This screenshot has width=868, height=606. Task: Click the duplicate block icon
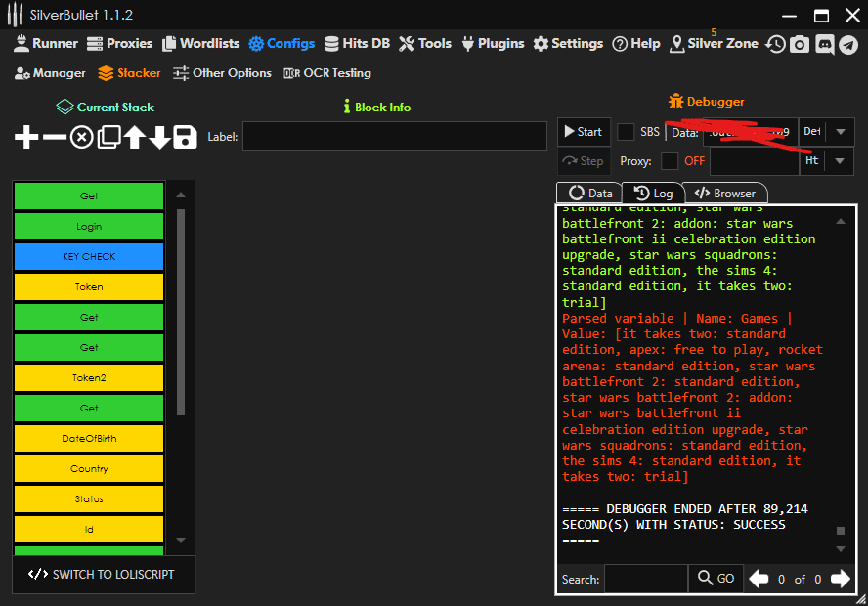point(108,138)
